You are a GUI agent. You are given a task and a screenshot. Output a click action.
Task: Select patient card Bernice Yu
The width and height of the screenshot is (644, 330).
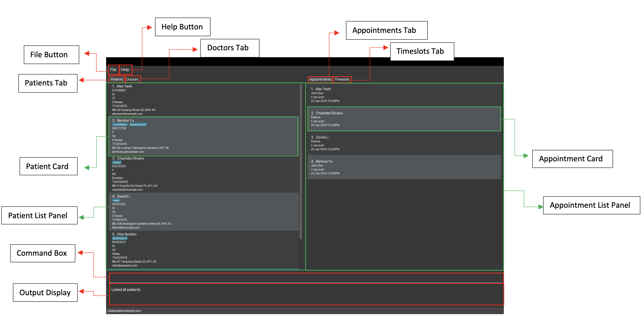(x=204, y=136)
